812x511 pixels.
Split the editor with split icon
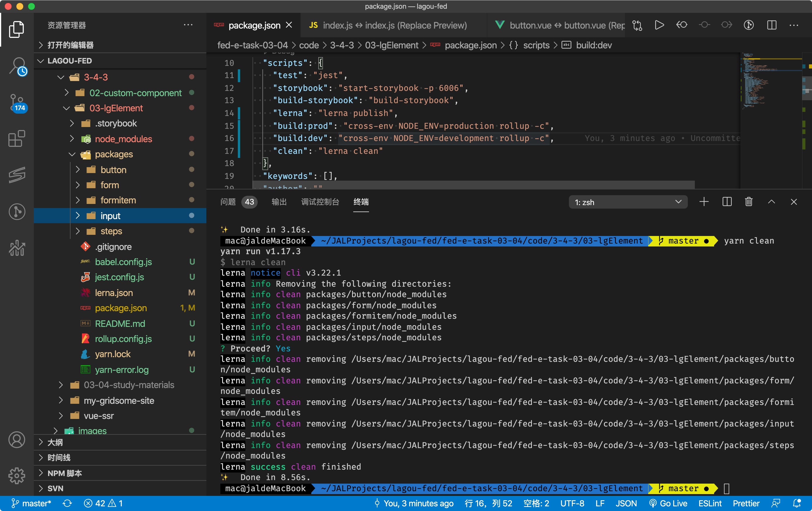click(x=771, y=25)
